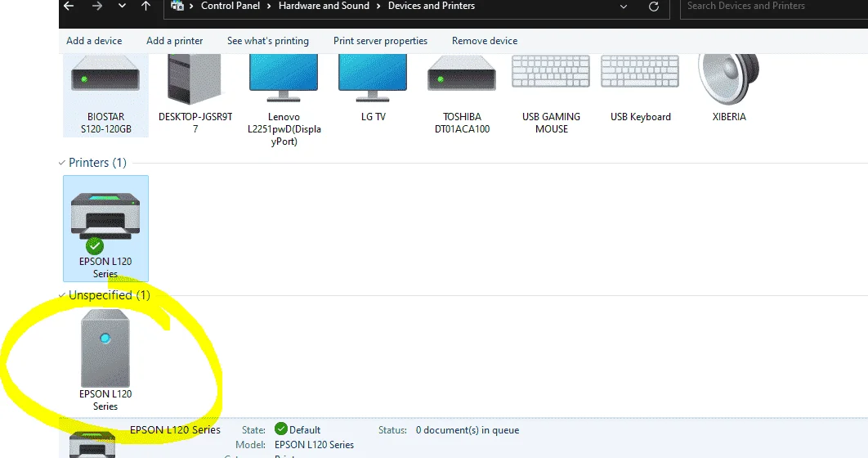Click the Printers (1) group header

pyautogui.click(x=97, y=163)
